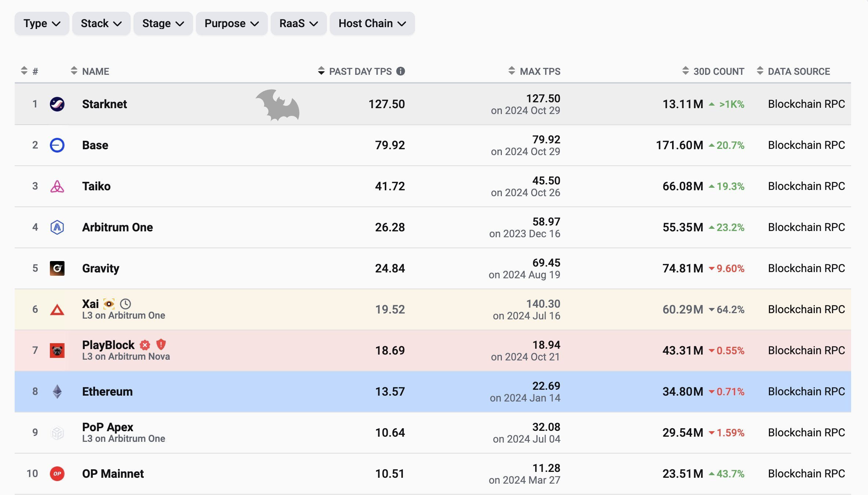Open the PlayBlock chain name
The width and height of the screenshot is (868, 495).
[x=109, y=345]
